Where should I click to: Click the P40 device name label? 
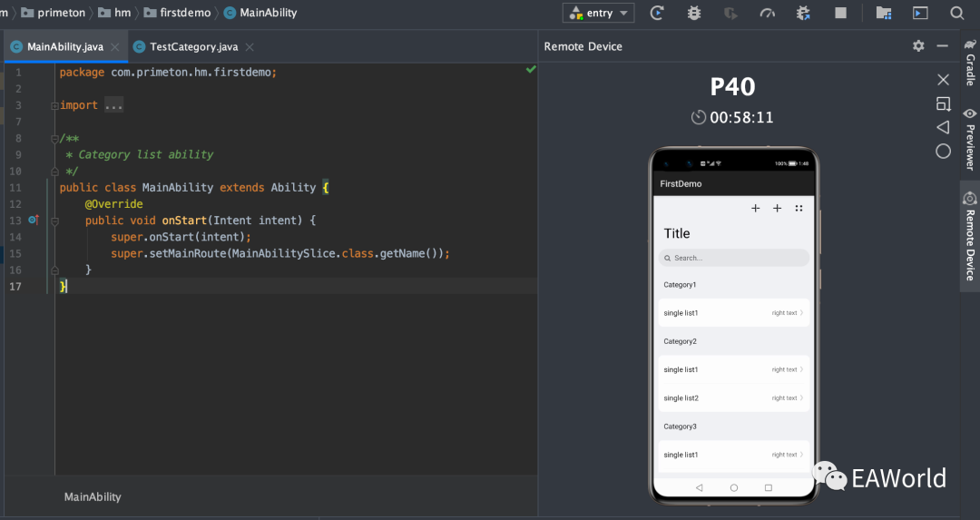(732, 86)
